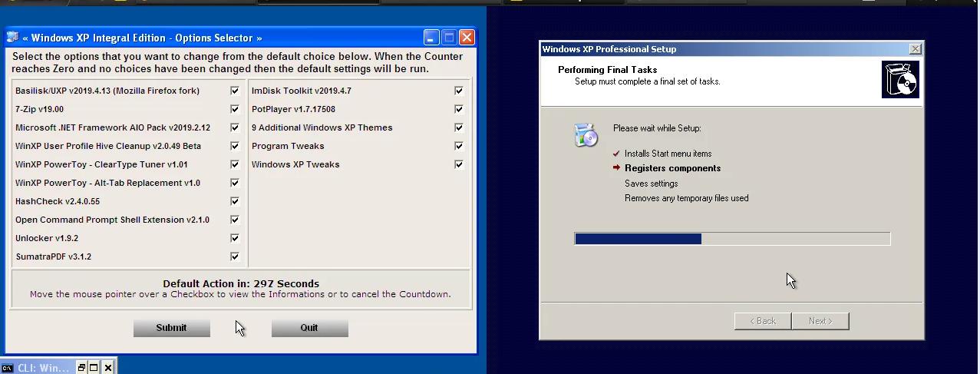Click the Next button in Setup
980x374 pixels.
(820, 321)
